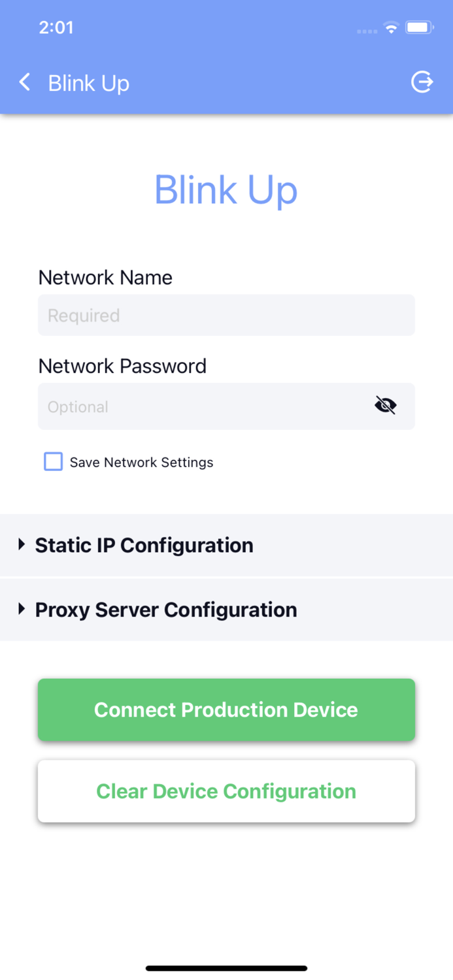Click the large Blink Up page heading

[x=226, y=190]
